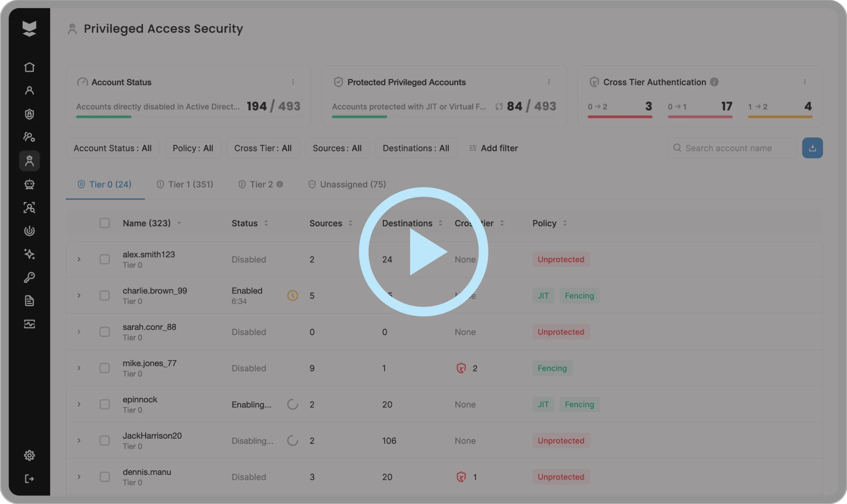Viewport: 847px width, 504px height.
Task: Check the row checkbox for mike.jones_77
Action: [105, 368]
